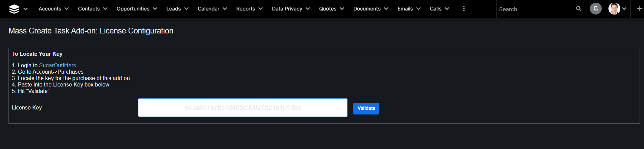Open the Calls module tab
644x149 pixels.
436,9
